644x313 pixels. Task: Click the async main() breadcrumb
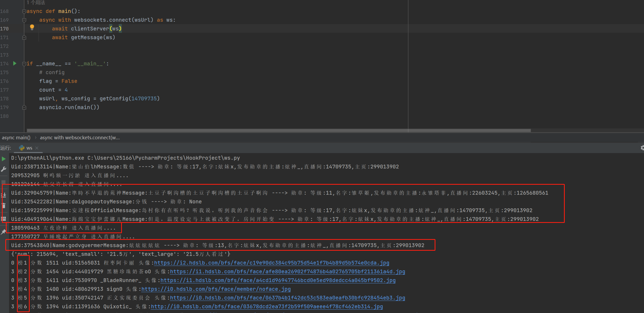16,138
